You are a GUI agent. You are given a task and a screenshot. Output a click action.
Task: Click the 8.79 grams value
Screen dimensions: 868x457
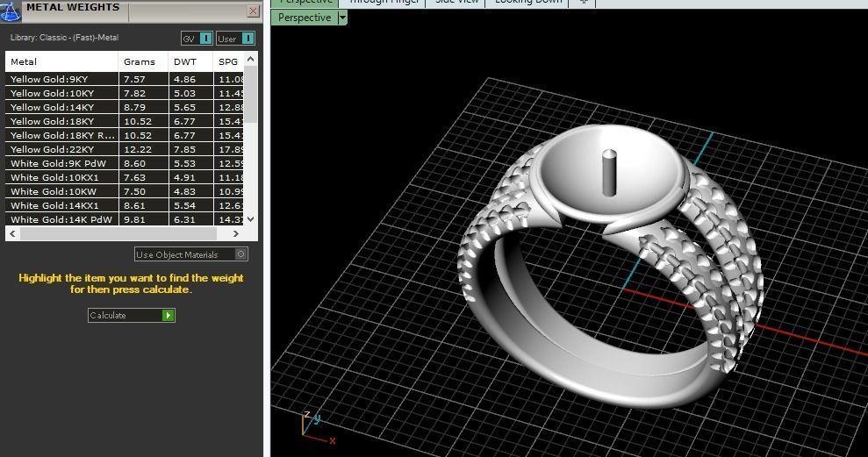pos(134,107)
